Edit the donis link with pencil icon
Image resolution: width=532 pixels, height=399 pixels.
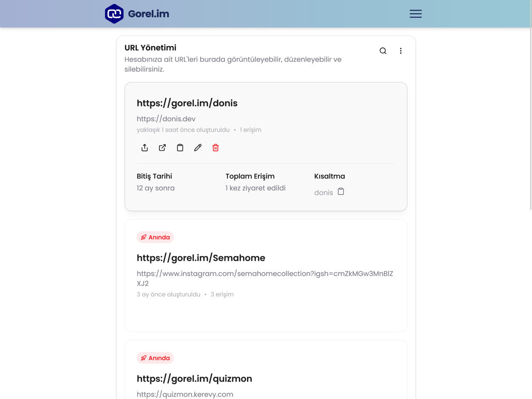198,147
